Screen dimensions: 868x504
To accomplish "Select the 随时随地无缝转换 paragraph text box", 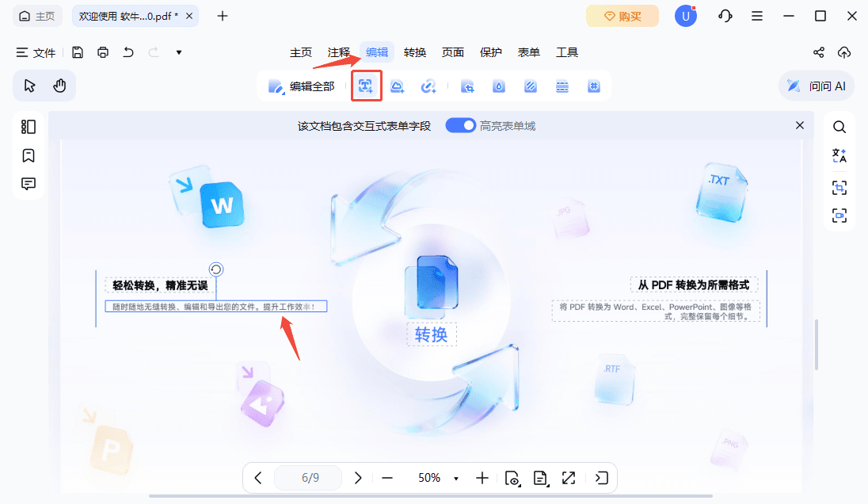I will tap(216, 306).
